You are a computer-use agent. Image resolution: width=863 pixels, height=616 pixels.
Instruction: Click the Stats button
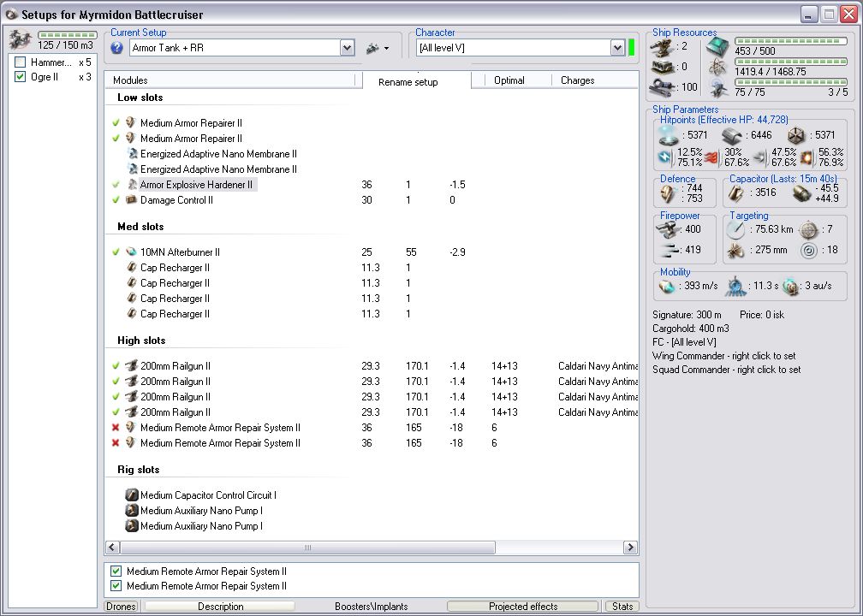click(x=622, y=607)
